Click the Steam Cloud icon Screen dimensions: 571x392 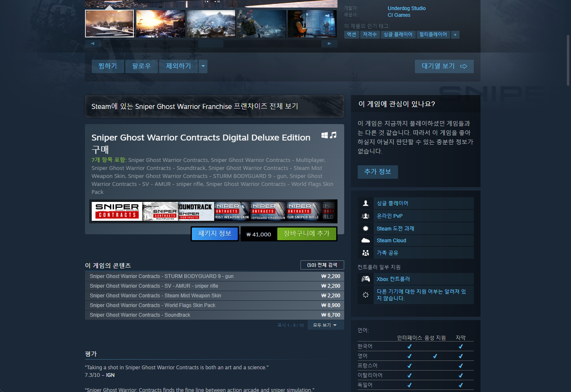(366, 241)
